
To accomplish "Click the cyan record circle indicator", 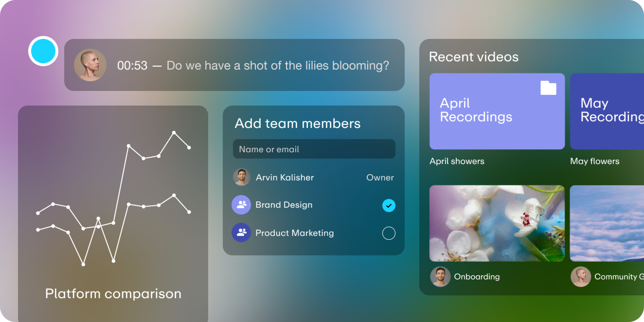I will point(43,51).
